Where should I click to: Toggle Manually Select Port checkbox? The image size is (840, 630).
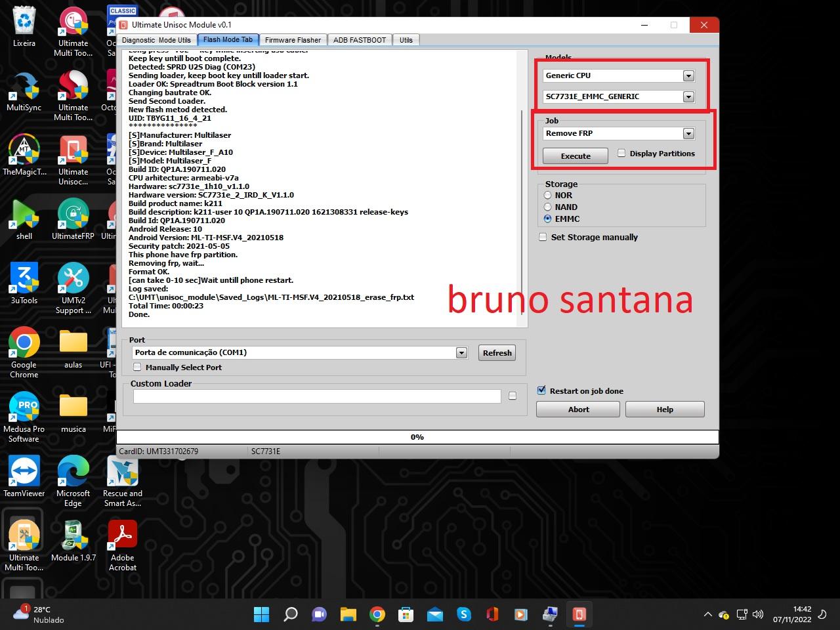[137, 367]
